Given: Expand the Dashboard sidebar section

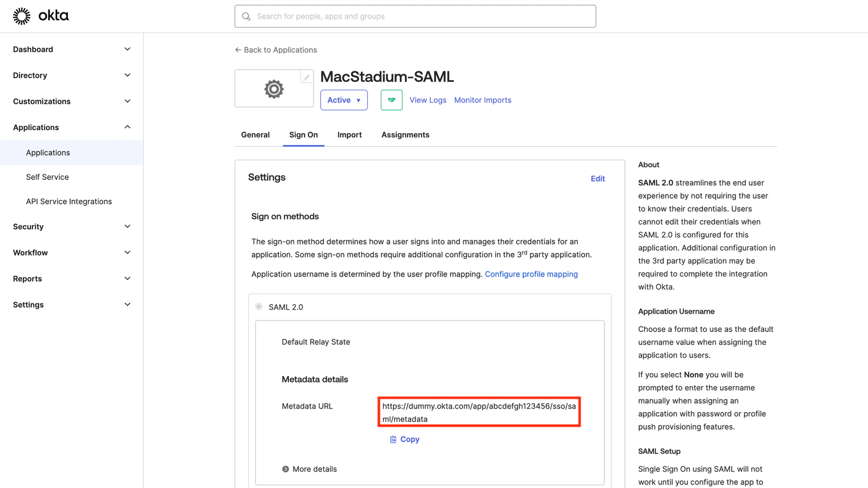Looking at the screenshot, I should (x=71, y=50).
